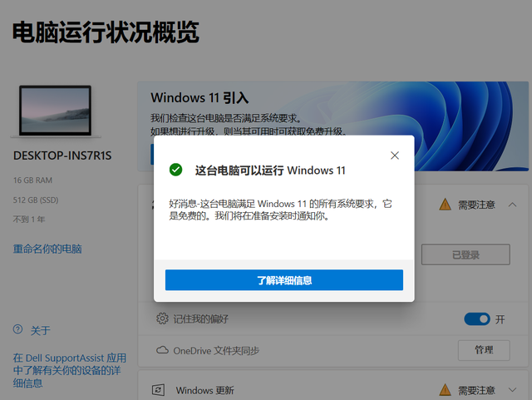This screenshot has width=532, height=400.
Task: Click the green checkmark success icon
Action: click(175, 170)
